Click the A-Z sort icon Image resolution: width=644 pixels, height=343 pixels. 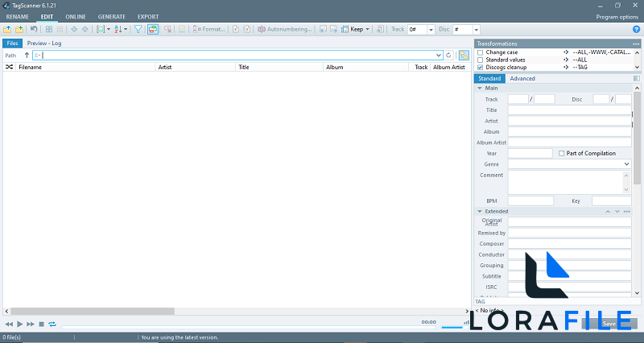click(x=118, y=29)
